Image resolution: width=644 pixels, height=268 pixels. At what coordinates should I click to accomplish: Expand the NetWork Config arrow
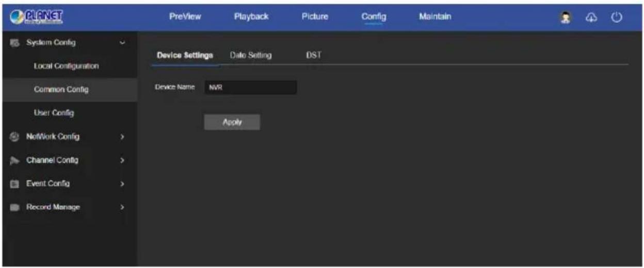(x=122, y=137)
